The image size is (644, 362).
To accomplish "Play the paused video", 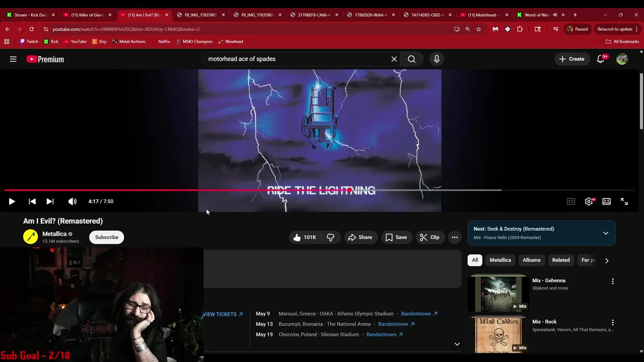I will tap(12, 201).
